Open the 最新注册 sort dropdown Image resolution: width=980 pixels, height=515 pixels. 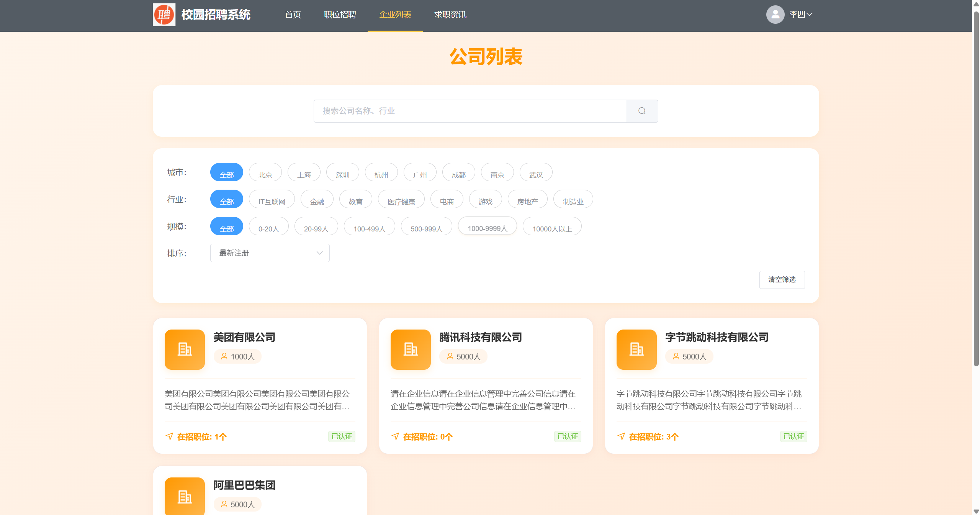269,253
